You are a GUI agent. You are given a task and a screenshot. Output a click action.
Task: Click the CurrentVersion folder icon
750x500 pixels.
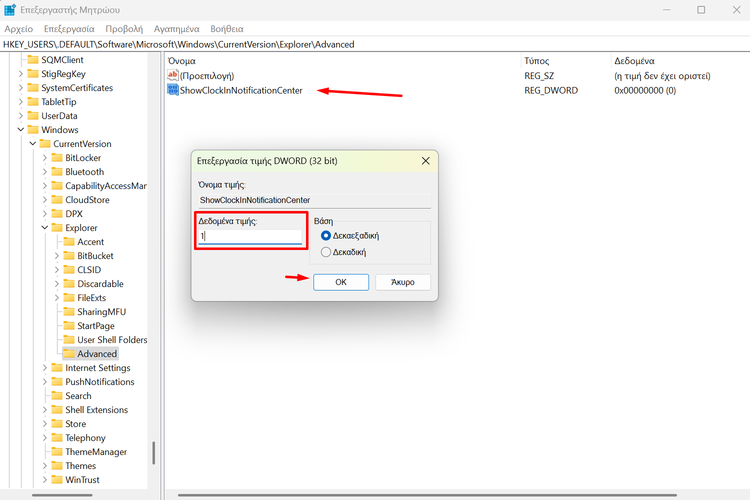pos(45,144)
